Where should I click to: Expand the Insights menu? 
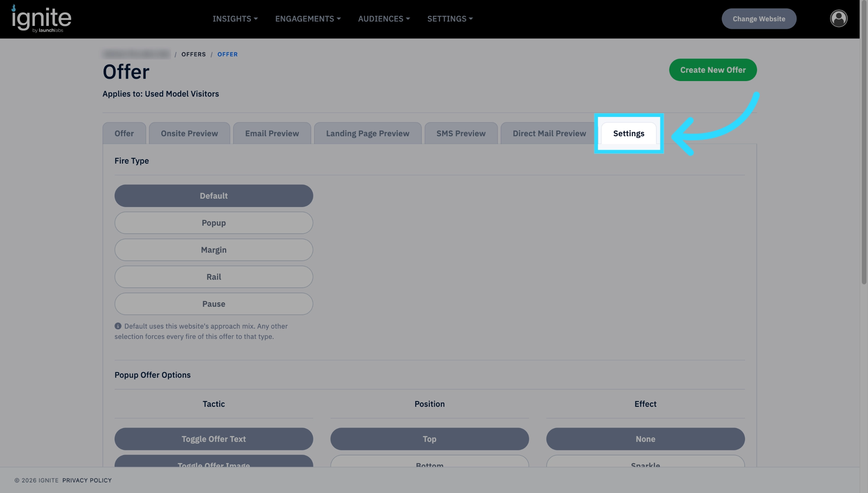pyautogui.click(x=235, y=19)
